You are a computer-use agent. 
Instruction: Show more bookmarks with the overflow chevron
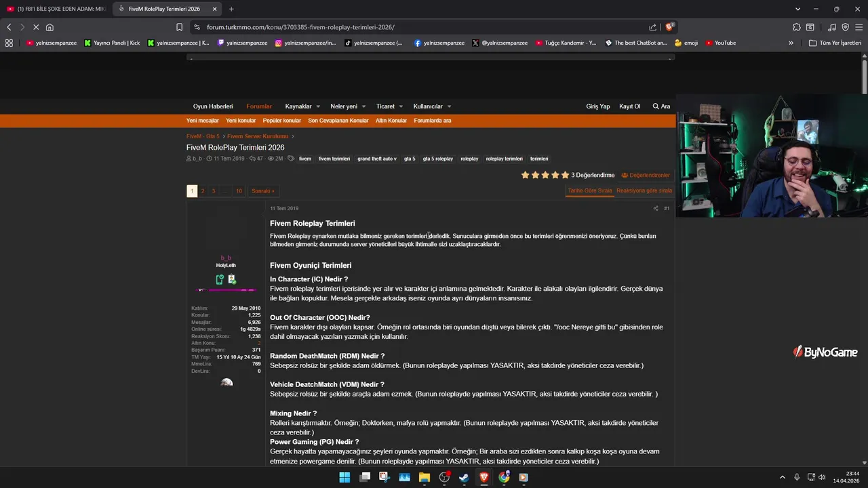(791, 43)
